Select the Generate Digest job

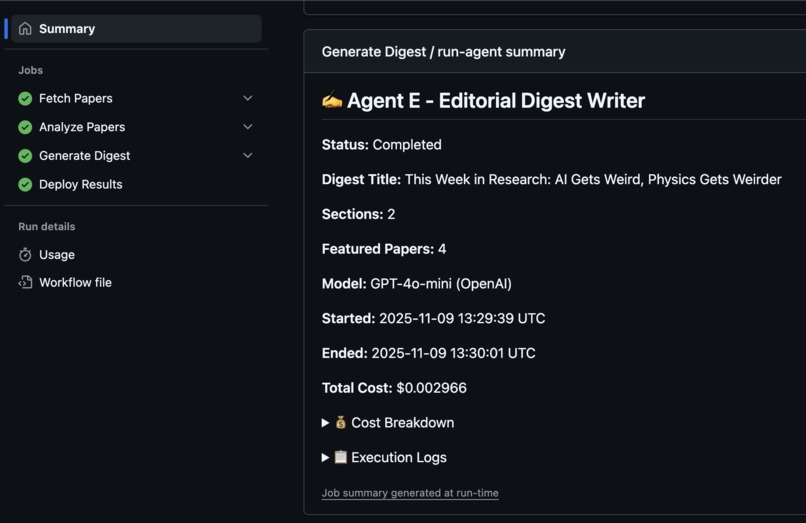(84, 156)
